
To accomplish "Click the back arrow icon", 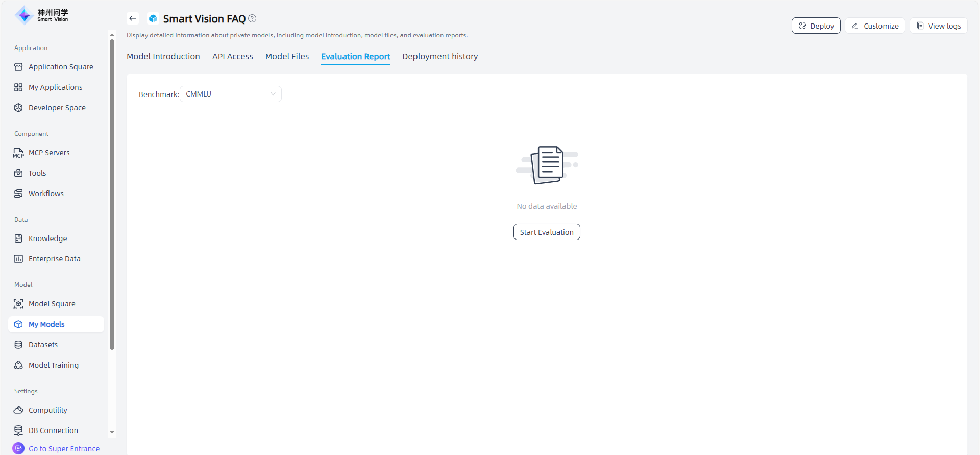I will (x=133, y=19).
